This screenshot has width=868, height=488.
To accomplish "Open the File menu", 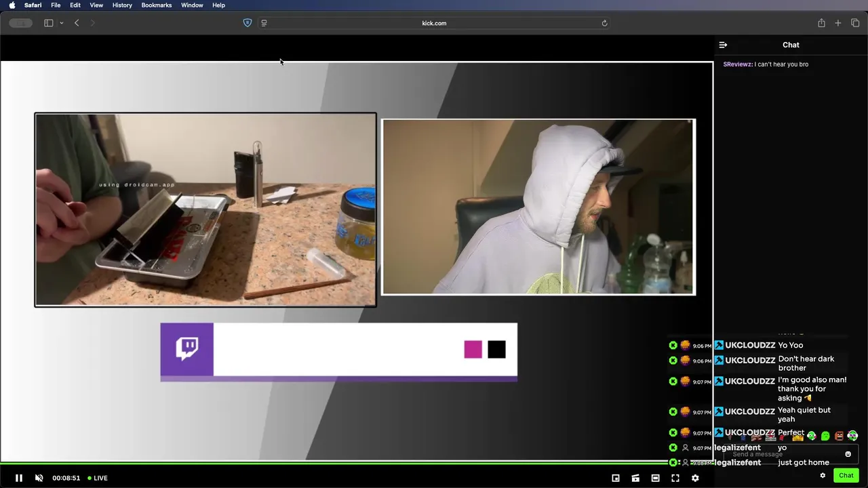I will click(x=56, y=5).
